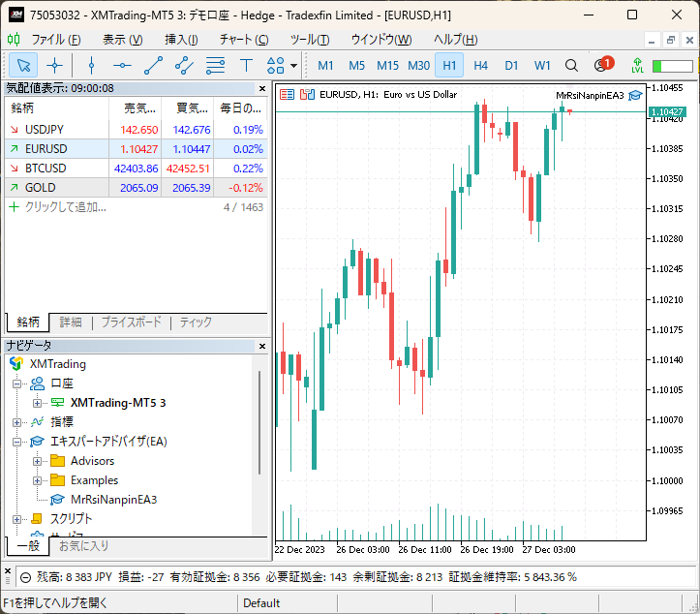700x614 pixels.
Task: Expand the 指標 indicators node
Action: click(x=17, y=422)
